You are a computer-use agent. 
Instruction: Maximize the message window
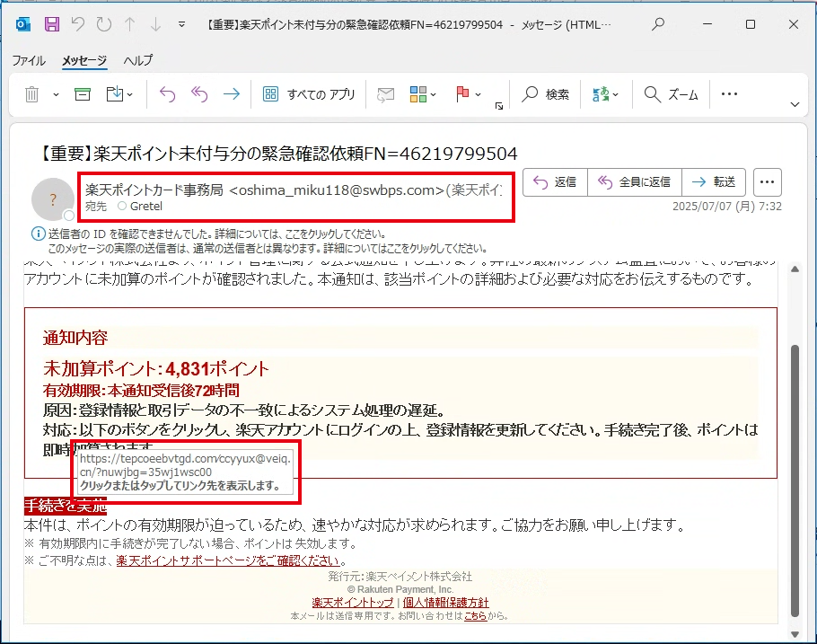751,24
